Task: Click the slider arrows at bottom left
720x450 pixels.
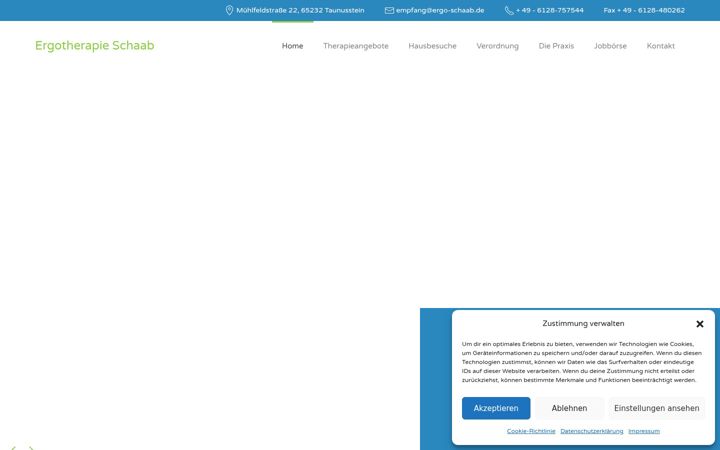Action: tap(22, 447)
